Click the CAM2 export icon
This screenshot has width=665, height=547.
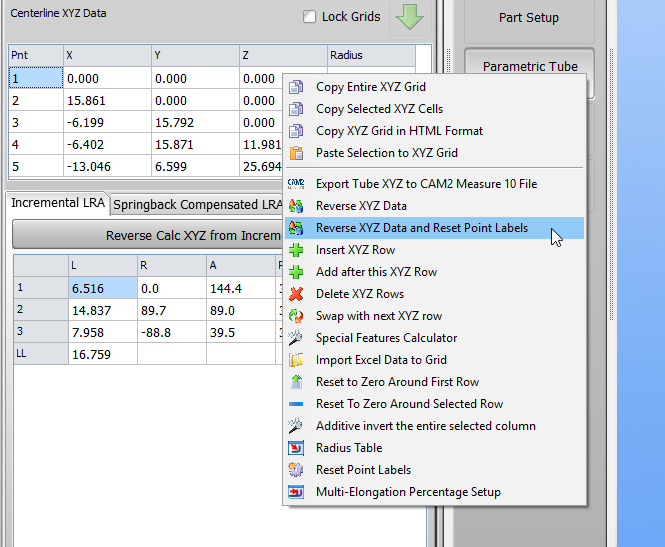(x=296, y=184)
